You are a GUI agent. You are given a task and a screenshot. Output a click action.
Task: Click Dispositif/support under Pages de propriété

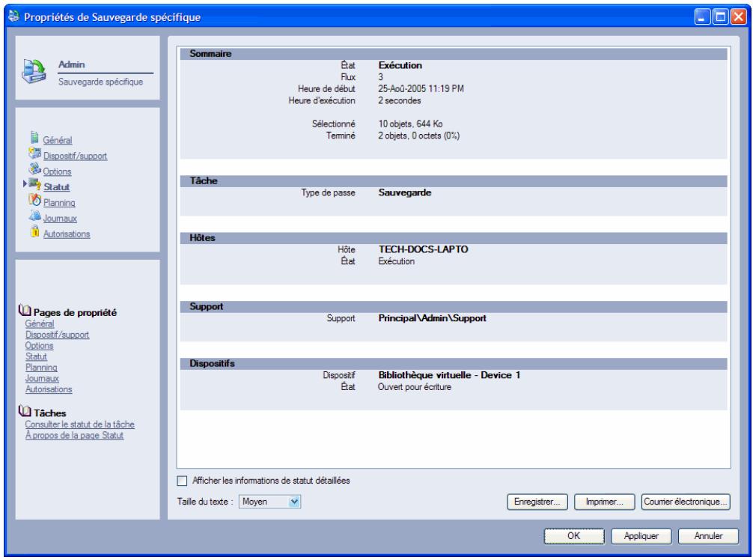click(x=57, y=335)
